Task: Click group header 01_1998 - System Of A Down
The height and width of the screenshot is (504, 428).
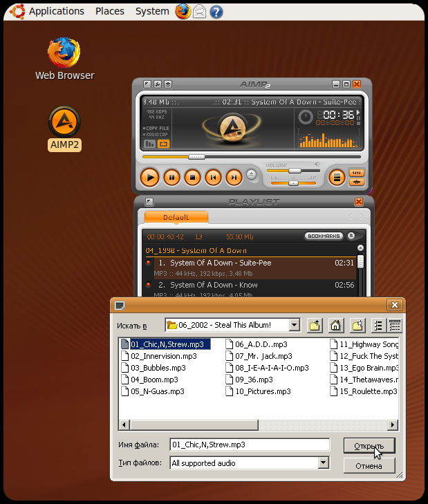Action: [196, 251]
